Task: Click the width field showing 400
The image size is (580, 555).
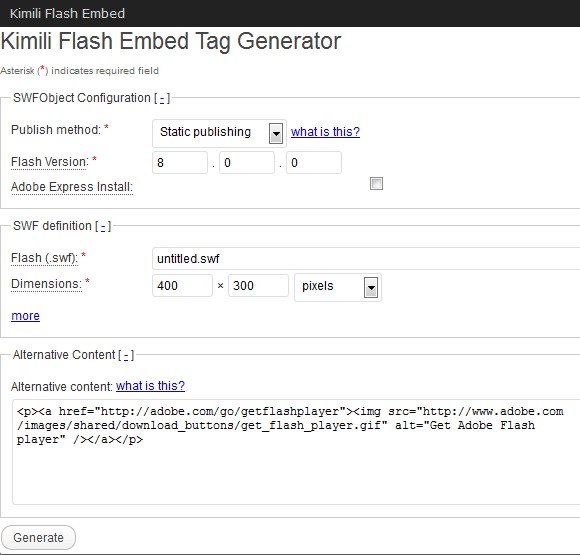Action: tap(182, 286)
